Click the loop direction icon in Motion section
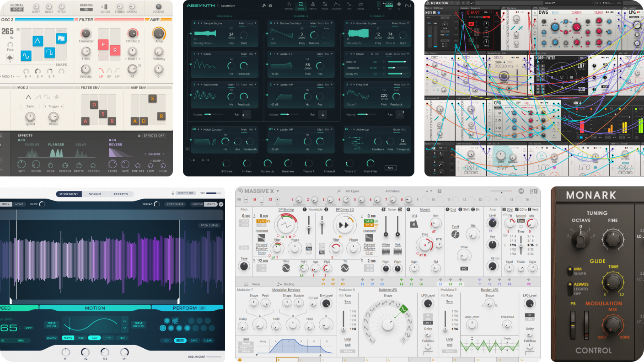The width and height of the screenshot is (644, 362). 94,338
